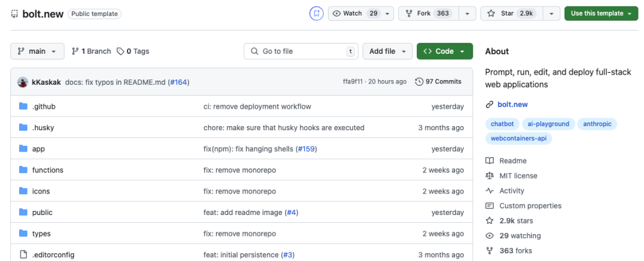Open pull request #164 link
Image resolution: width=644 pixels, height=261 pixels.
(x=179, y=82)
